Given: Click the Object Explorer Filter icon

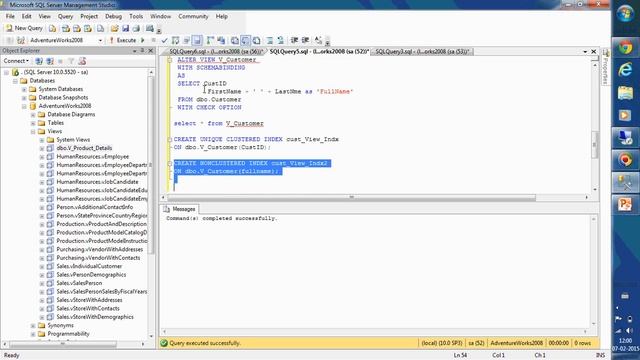Looking at the screenshot, I should [x=71, y=61].
